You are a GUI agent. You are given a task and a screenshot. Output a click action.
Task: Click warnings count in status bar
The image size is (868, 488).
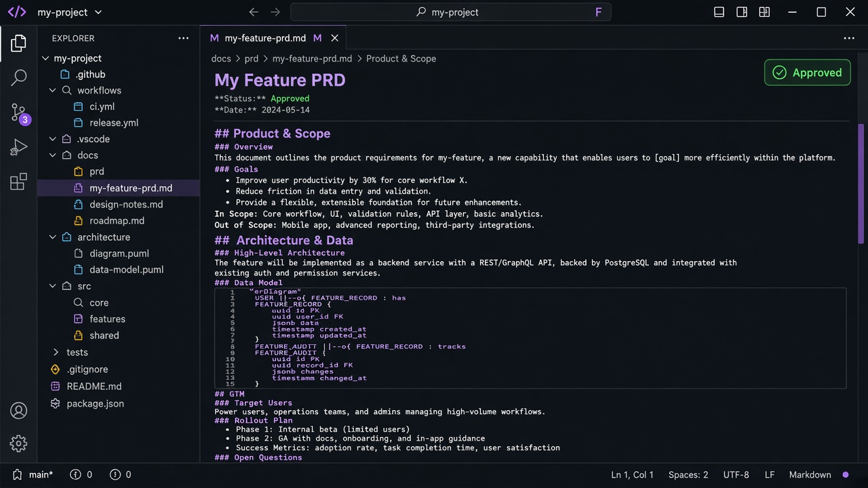pyautogui.click(x=121, y=475)
